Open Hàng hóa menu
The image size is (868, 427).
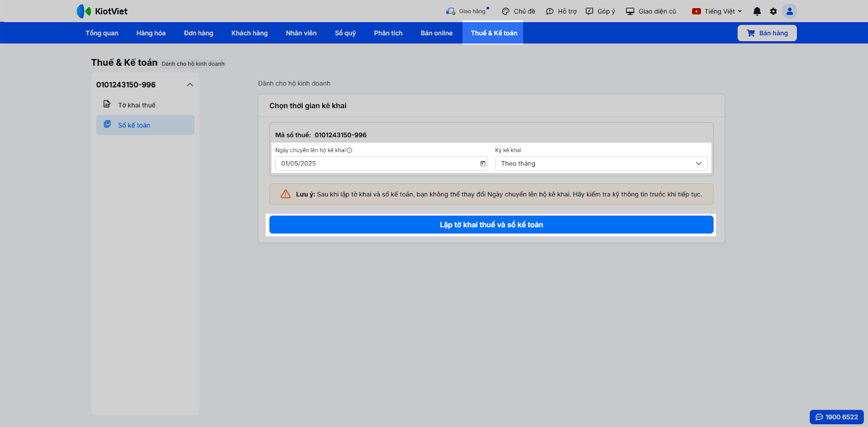151,33
